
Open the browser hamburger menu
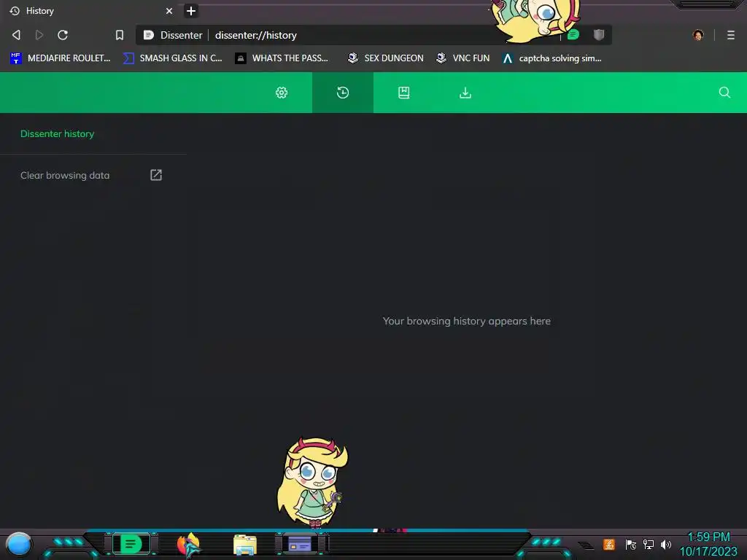(731, 35)
